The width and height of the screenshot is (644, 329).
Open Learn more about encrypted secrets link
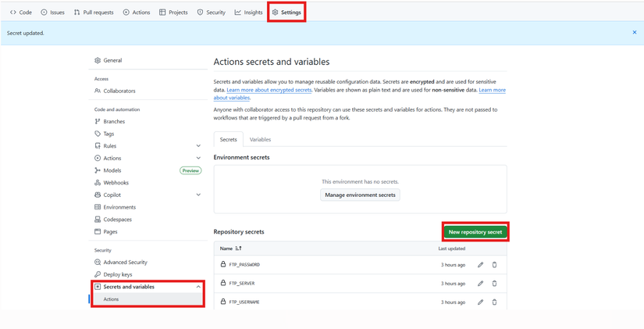point(269,90)
